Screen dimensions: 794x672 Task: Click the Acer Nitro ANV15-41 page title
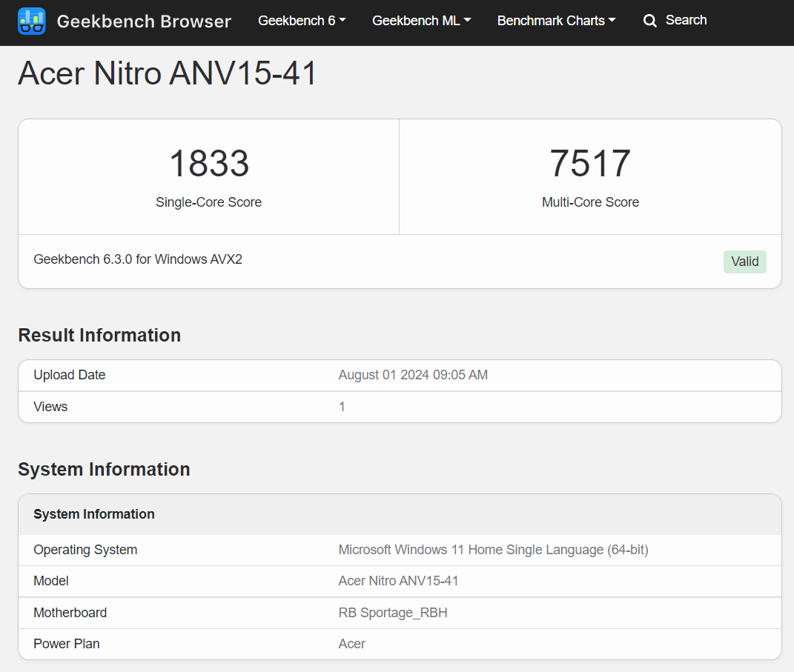point(168,73)
